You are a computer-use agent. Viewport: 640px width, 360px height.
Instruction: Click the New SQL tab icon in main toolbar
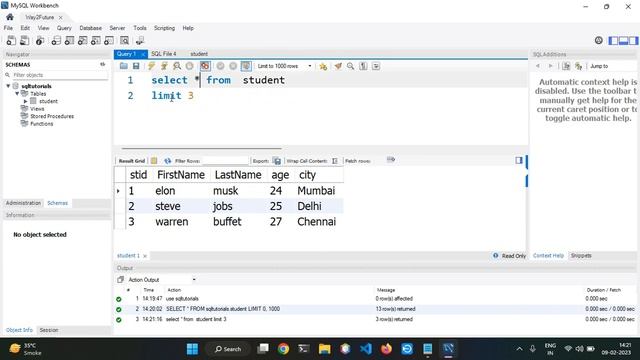11,40
